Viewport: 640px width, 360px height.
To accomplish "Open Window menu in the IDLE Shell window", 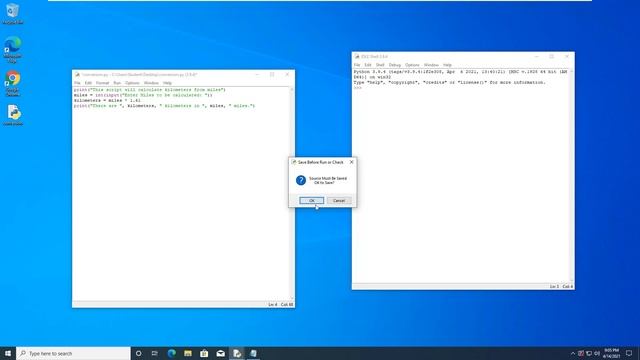I will [431, 65].
